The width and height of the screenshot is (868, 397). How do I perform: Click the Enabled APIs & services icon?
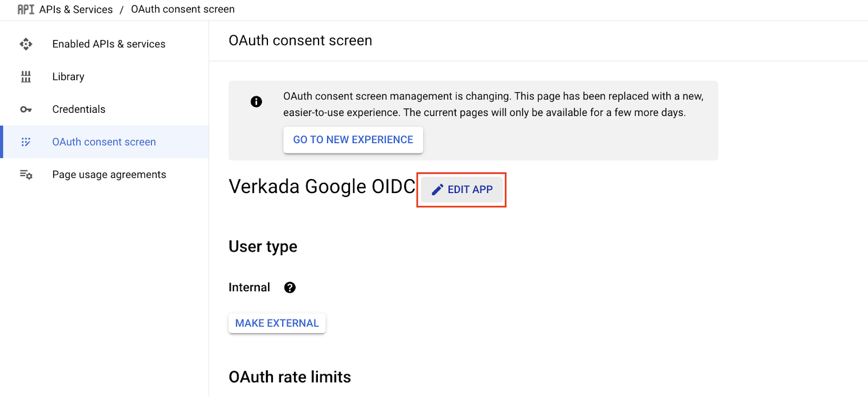(26, 44)
